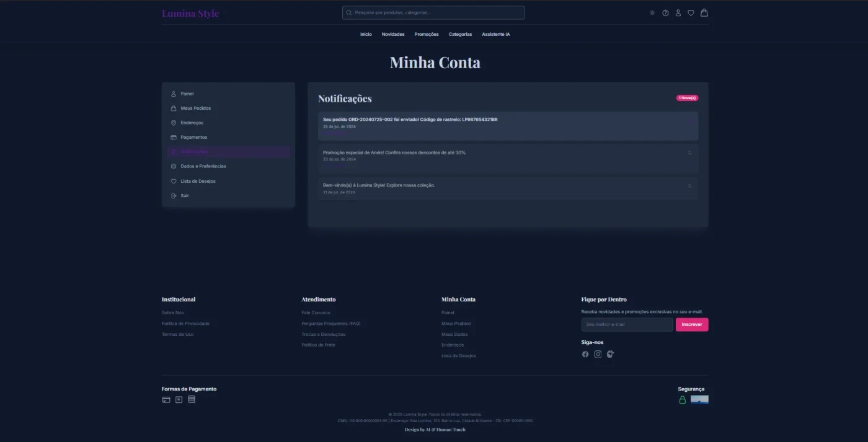Open the user account icon in header

coord(678,13)
